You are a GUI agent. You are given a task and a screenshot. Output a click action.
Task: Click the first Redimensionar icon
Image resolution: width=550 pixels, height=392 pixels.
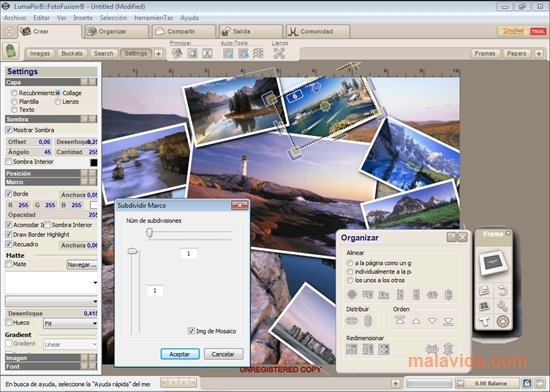click(351, 349)
